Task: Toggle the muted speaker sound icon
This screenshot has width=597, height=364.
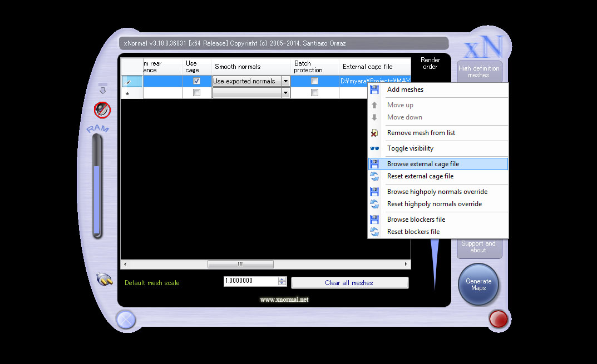Action: [x=102, y=110]
